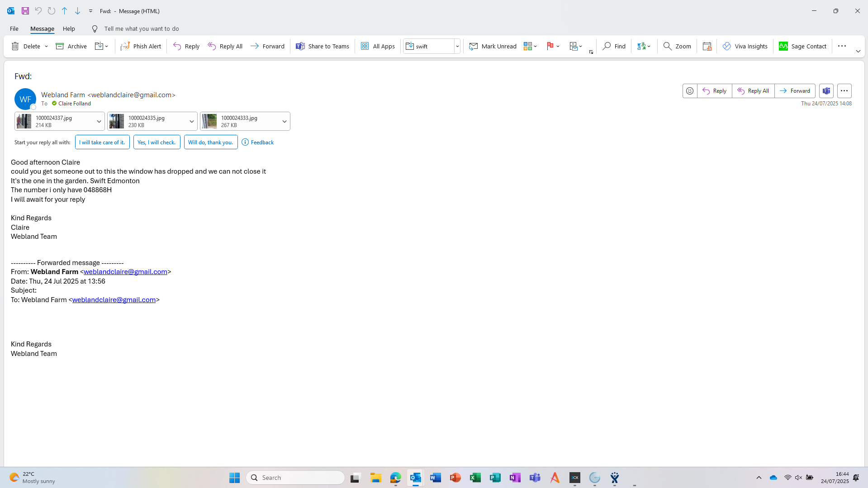The image size is (868, 488).
Task: Expand the Quick Steps gallery dropdown
Action: 457,46
